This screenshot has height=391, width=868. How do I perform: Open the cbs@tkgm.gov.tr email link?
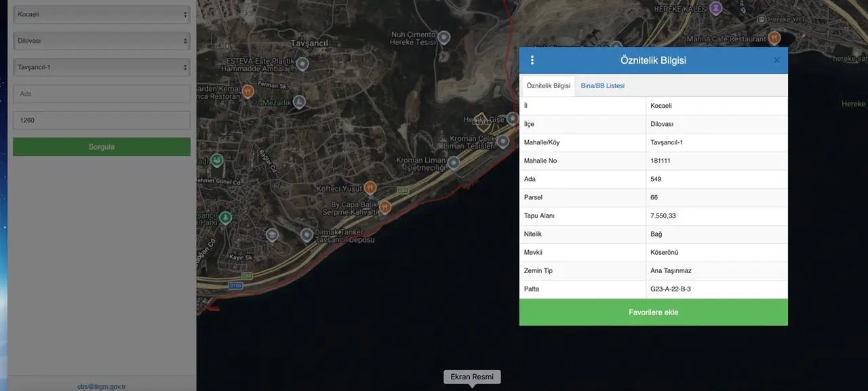tap(102, 387)
